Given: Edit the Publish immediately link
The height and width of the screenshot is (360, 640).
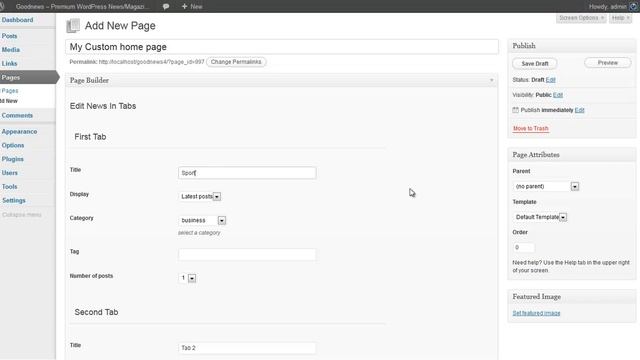Looking at the screenshot, I should click(579, 110).
